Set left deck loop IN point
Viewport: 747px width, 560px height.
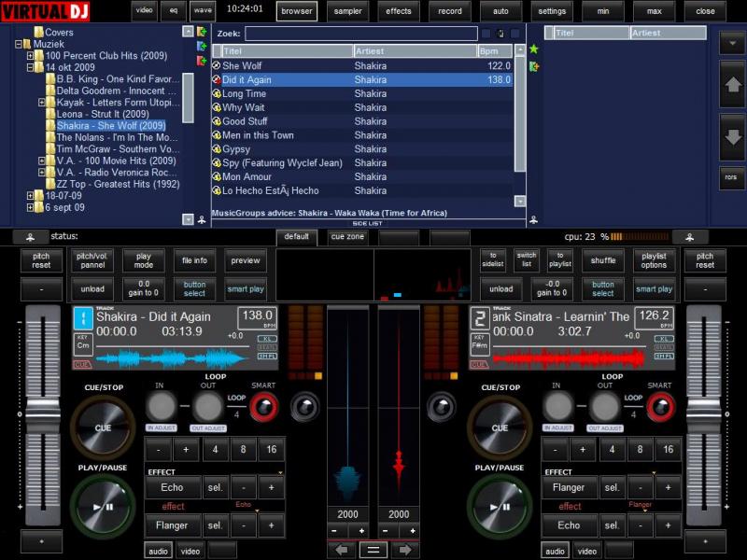tap(161, 406)
